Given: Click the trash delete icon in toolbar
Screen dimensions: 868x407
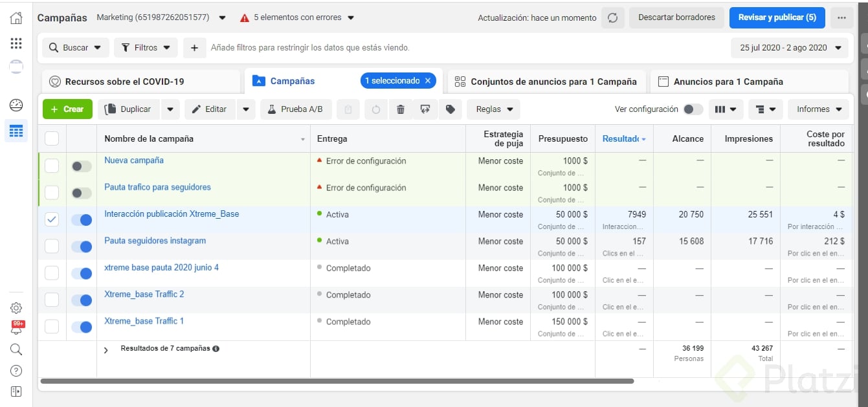Looking at the screenshot, I should pyautogui.click(x=401, y=109).
